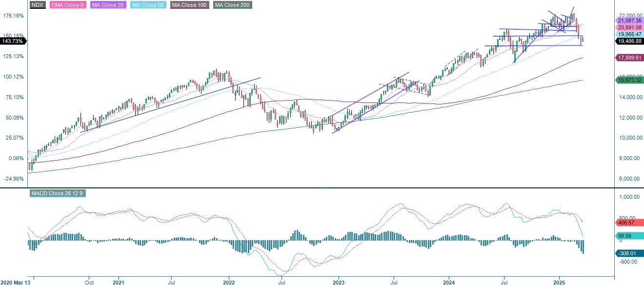The height and width of the screenshot is (286, 644).
Task: Click the 2025 label on the time axis
Action: [558, 282]
